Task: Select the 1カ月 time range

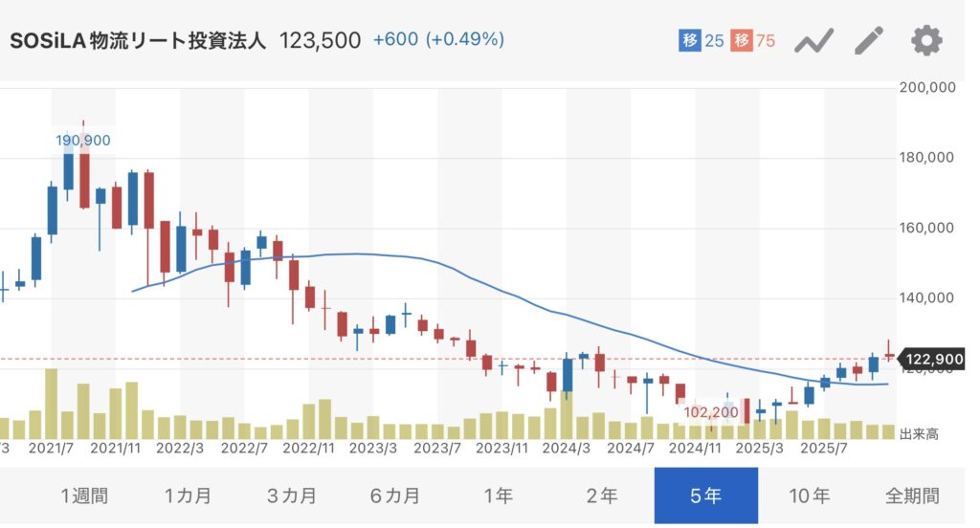Action: [188, 495]
